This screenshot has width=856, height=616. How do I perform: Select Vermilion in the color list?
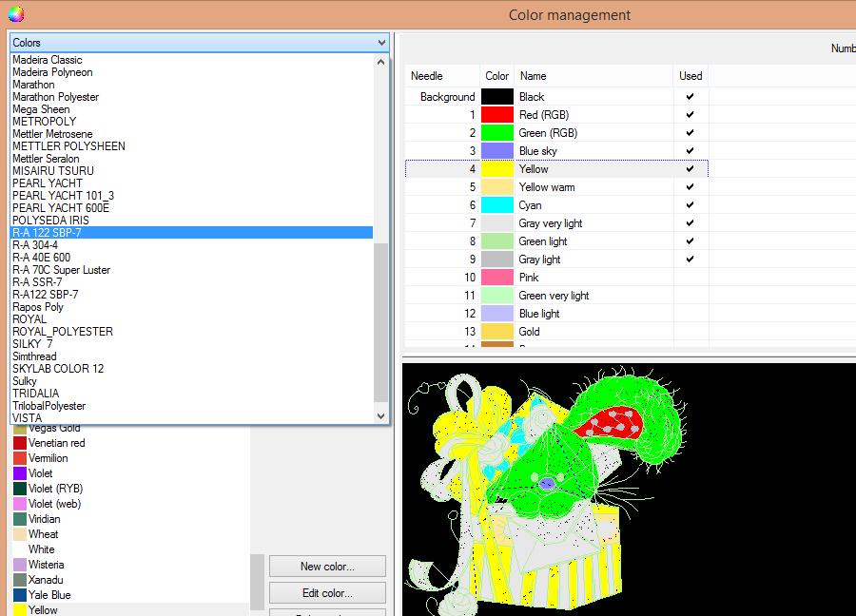[49, 458]
